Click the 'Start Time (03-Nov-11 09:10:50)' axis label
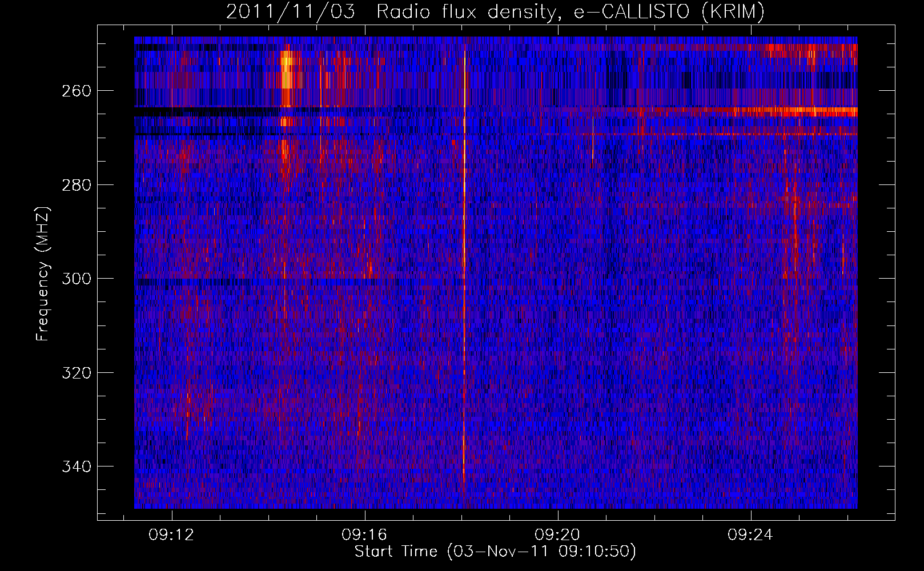This screenshot has height=571, width=924. [495, 552]
